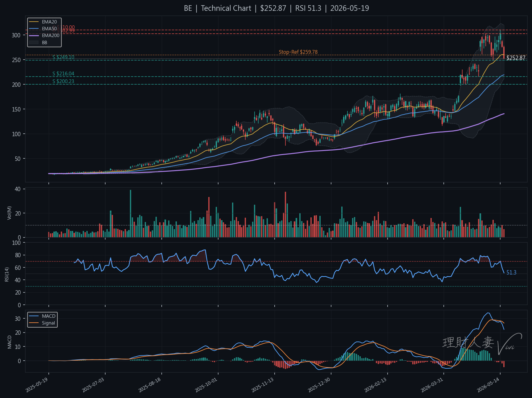Select the 60 tick on the RSI axis

[x=18, y=268]
